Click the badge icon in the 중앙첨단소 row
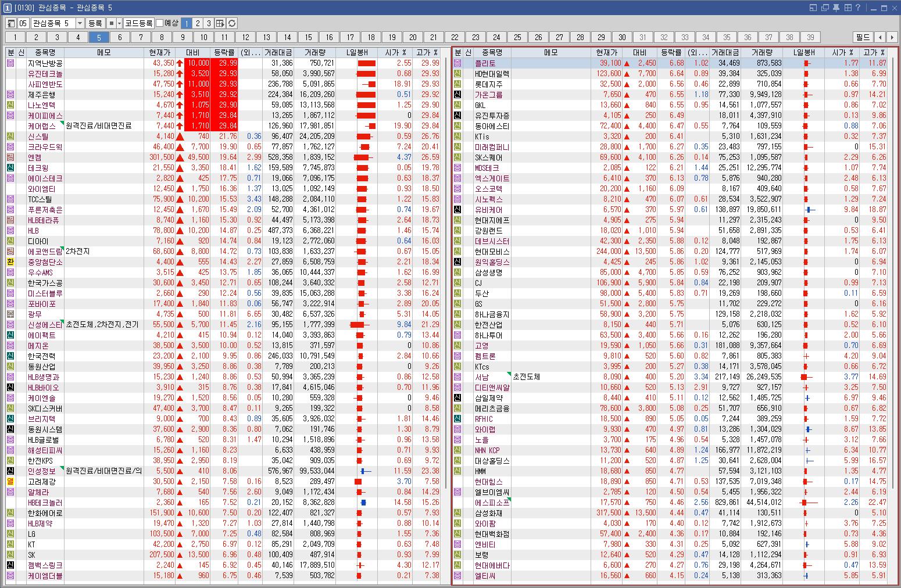The width and height of the screenshot is (901, 588). click(10, 262)
